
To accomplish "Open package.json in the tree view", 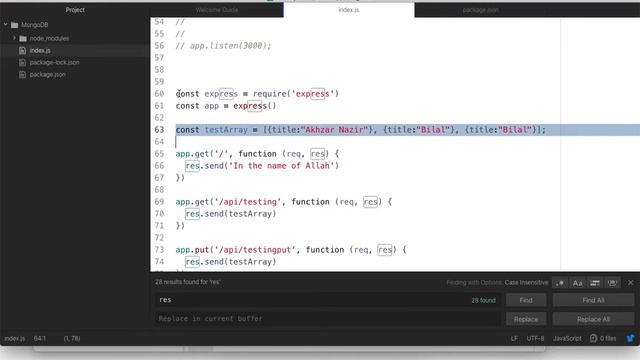I will (x=47, y=75).
